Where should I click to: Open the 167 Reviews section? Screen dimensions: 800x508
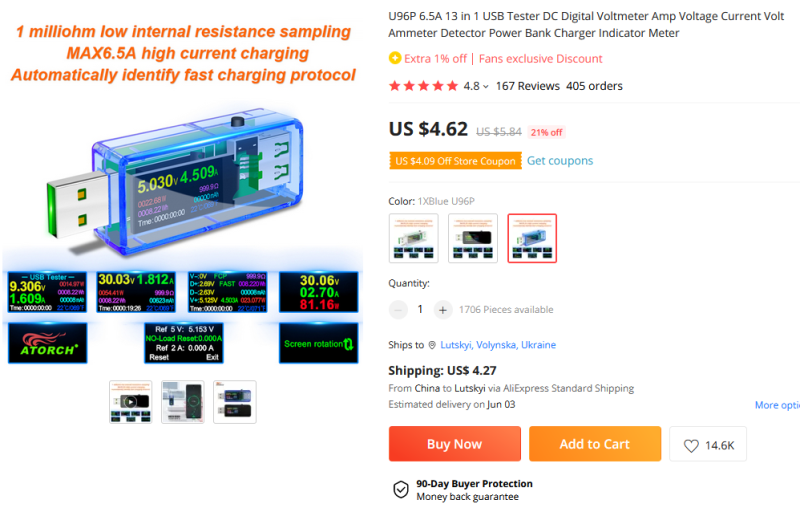point(528,86)
